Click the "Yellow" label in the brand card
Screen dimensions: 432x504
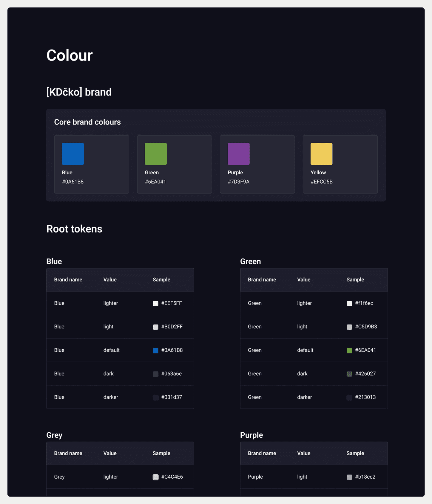pyautogui.click(x=318, y=173)
